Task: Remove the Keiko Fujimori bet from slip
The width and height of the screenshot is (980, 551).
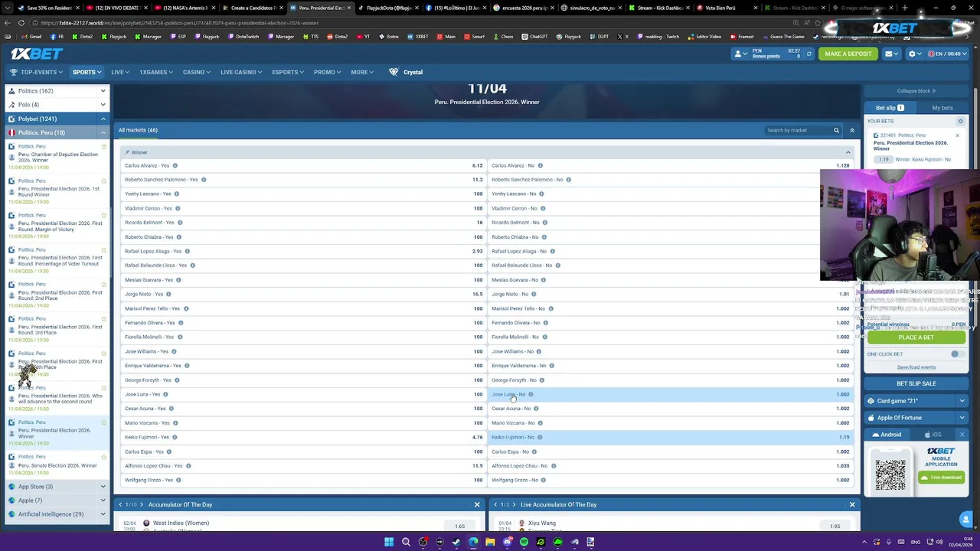Action: point(957,135)
